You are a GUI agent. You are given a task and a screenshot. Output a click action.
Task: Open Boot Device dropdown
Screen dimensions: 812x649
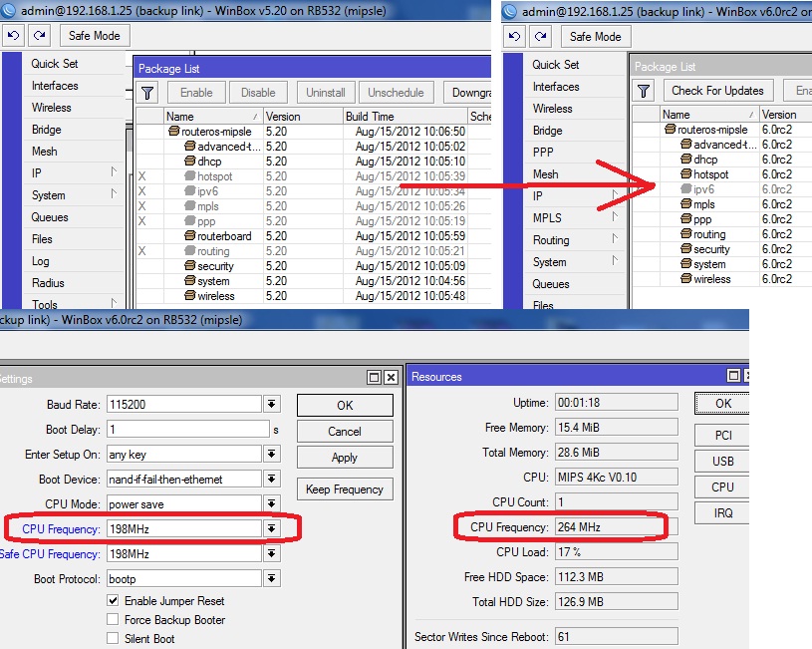tap(271, 479)
